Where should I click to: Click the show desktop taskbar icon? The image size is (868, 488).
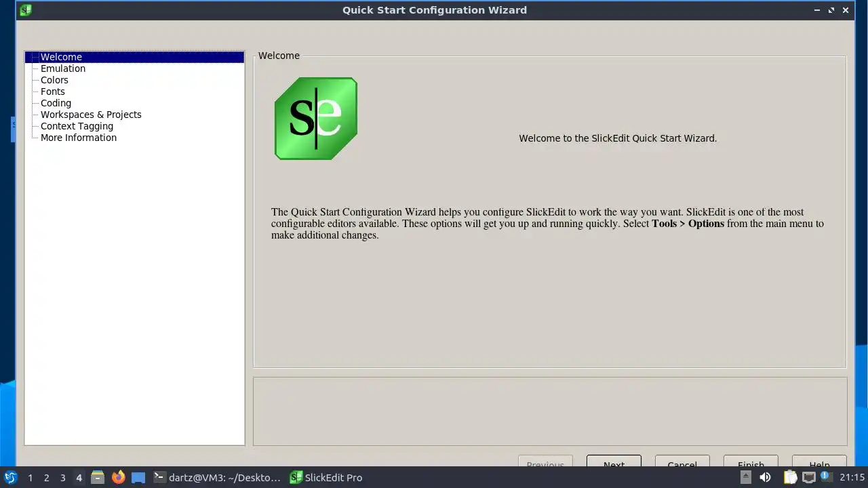138,477
